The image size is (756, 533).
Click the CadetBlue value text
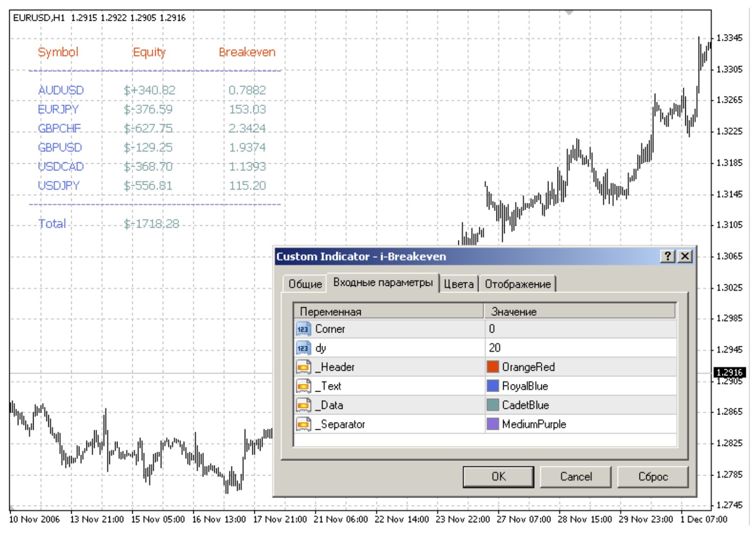coord(526,405)
